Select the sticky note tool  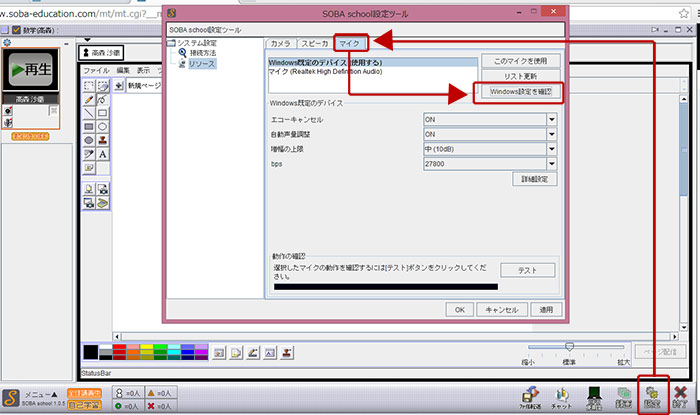click(89, 168)
